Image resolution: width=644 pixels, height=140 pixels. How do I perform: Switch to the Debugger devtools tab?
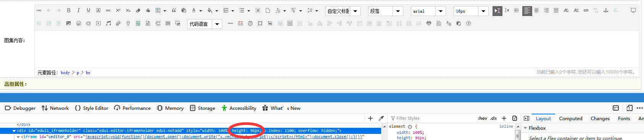pyautogui.click(x=20, y=108)
